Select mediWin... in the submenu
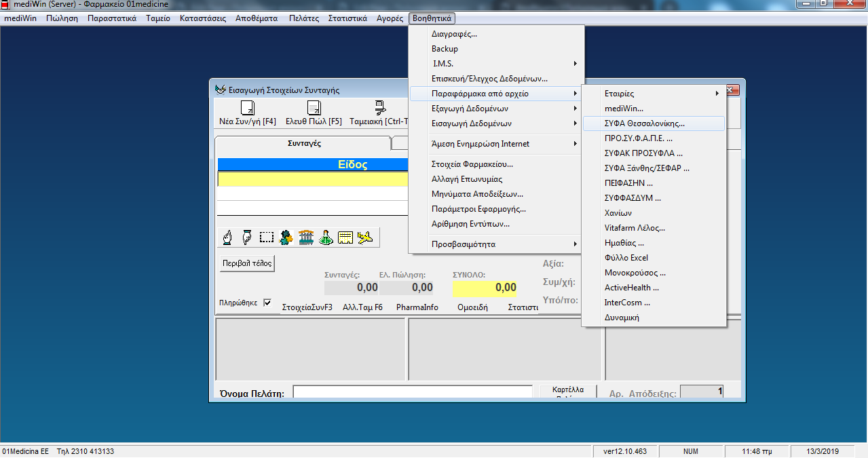The height and width of the screenshot is (458, 868). [x=654, y=109]
